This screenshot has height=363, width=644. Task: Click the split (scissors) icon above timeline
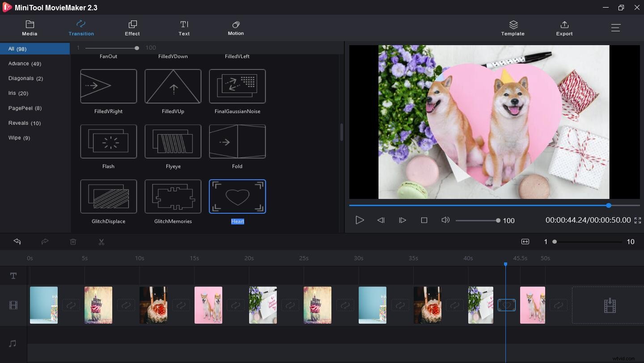tap(102, 241)
